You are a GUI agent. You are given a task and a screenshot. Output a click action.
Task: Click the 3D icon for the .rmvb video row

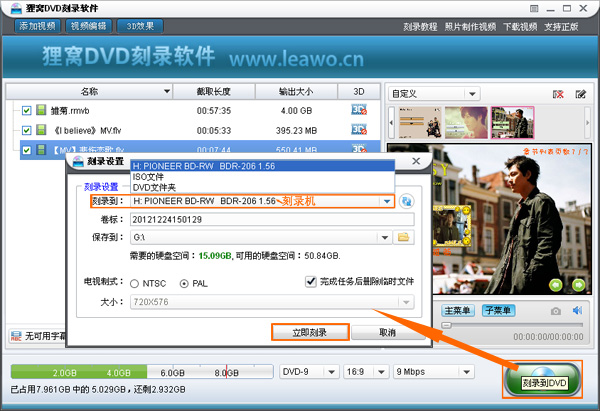click(x=359, y=110)
